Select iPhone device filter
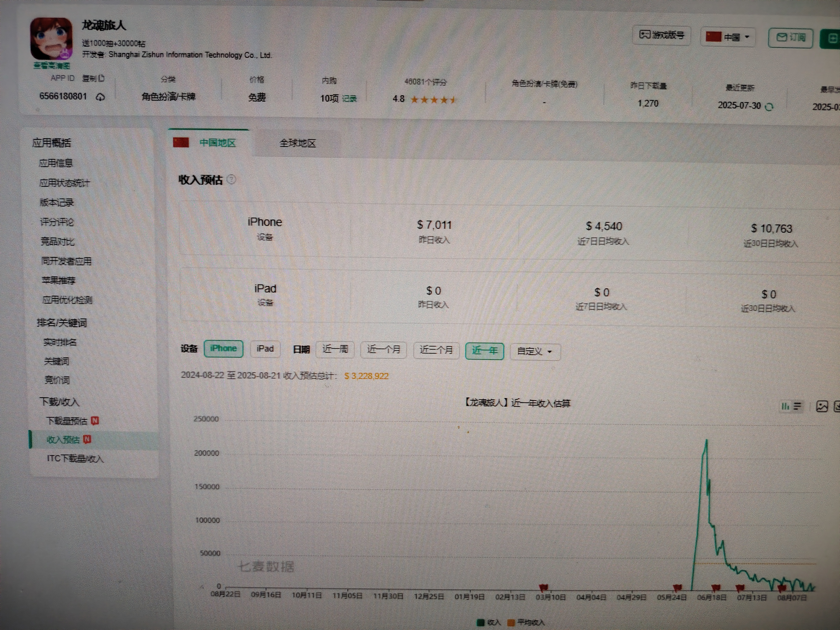This screenshot has width=840, height=630. (x=223, y=348)
